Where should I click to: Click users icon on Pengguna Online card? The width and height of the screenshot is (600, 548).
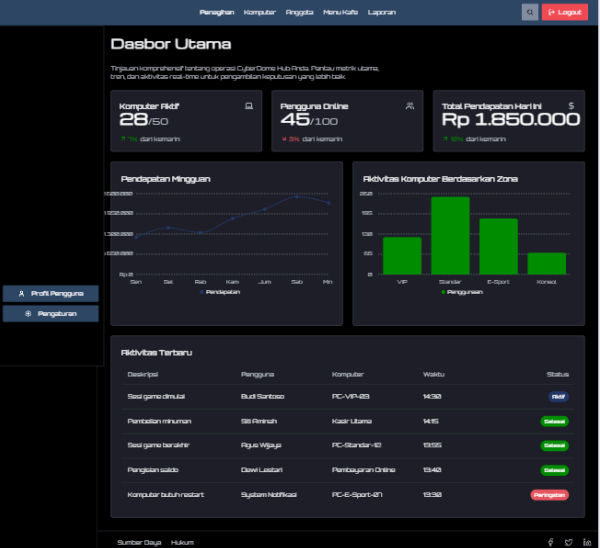click(x=409, y=105)
